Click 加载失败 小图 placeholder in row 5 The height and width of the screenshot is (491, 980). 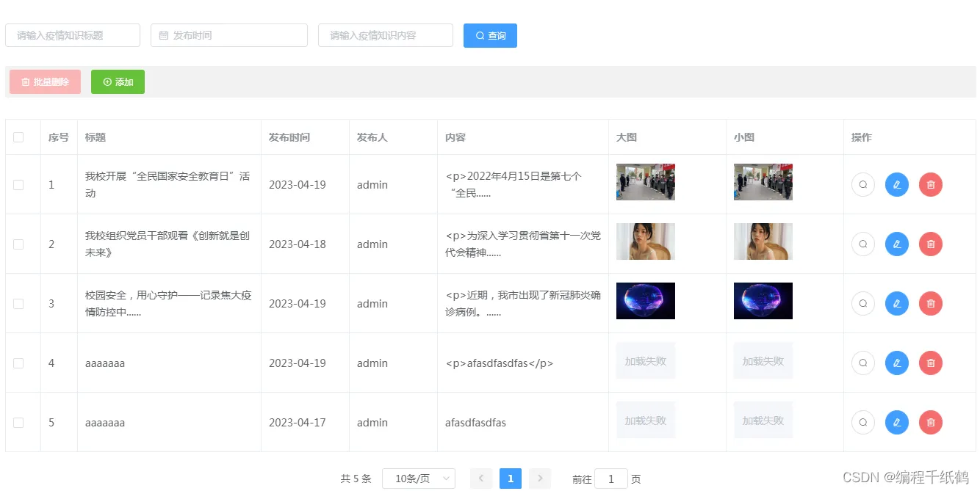coord(763,420)
